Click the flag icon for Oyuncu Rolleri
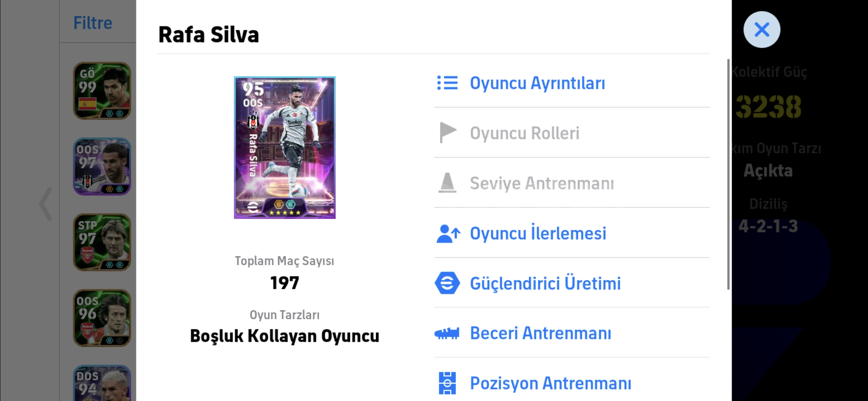Image resolution: width=868 pixels, height=401 pixels. point(447,133)
